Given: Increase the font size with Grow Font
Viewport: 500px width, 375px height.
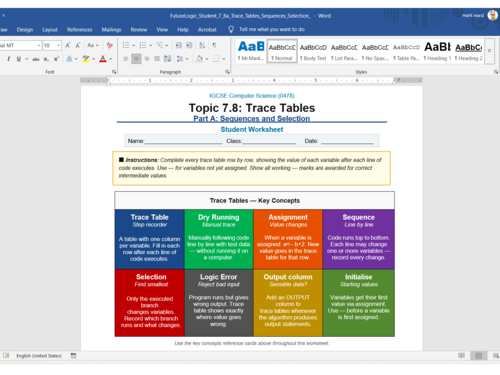Looking at the screenshot, I should point(68,45).
